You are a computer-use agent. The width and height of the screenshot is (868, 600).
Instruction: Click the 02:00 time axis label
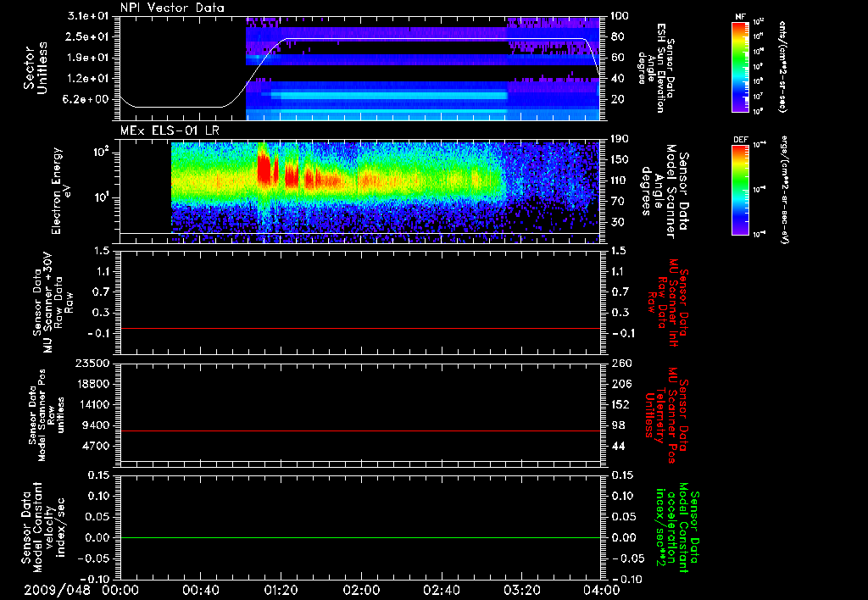pyautogui.click(x=361, y=590)
